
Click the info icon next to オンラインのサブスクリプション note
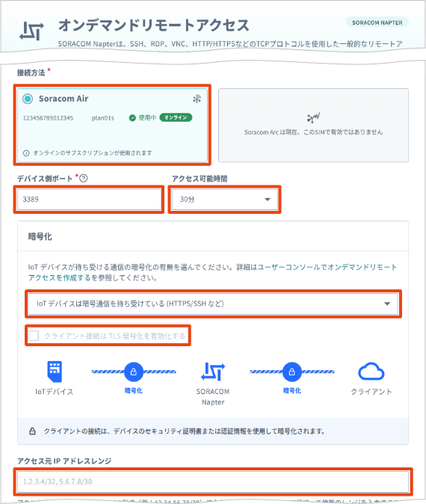point(26,153)
